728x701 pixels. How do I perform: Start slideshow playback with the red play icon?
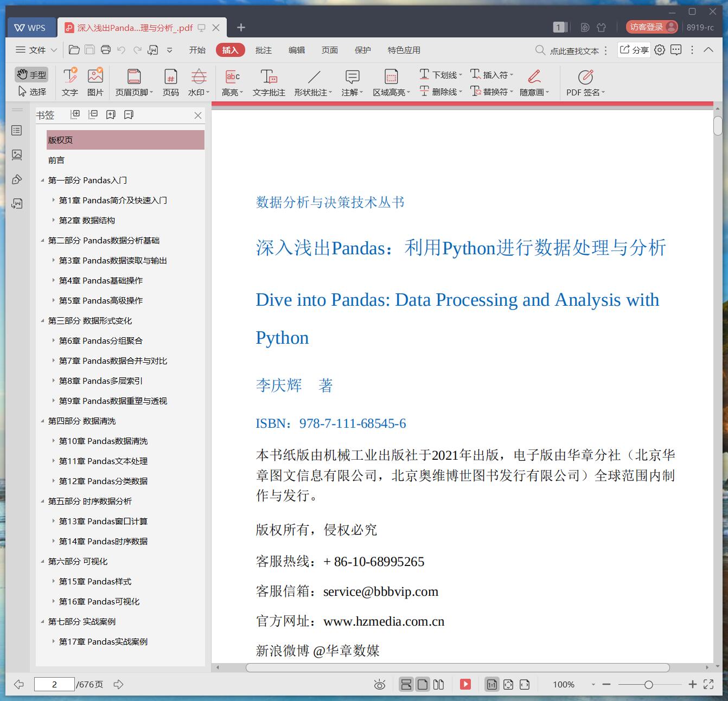coord(465,684)
